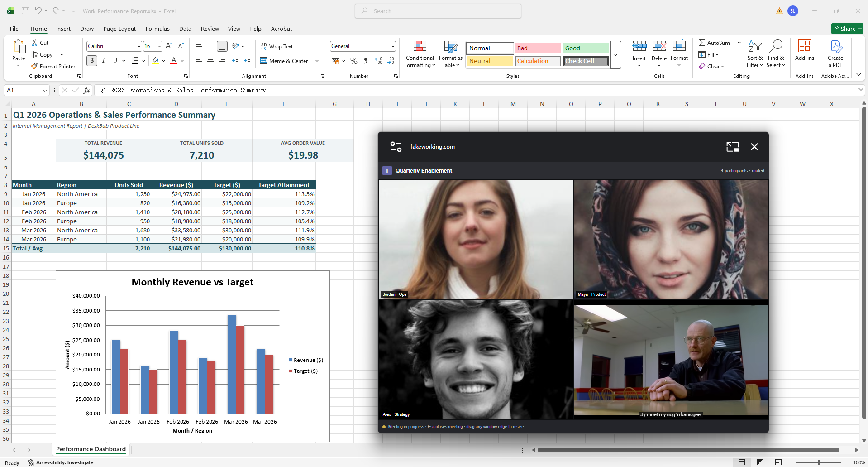Click Accessibility: Investigate in status bar
This screenshot has width=868, height=467.
tap(61, 462)
